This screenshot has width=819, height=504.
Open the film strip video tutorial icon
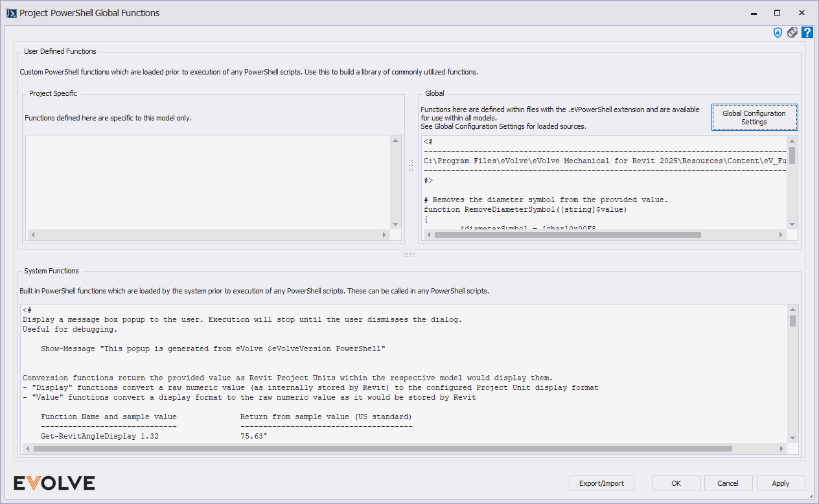(x=792, y=32)
